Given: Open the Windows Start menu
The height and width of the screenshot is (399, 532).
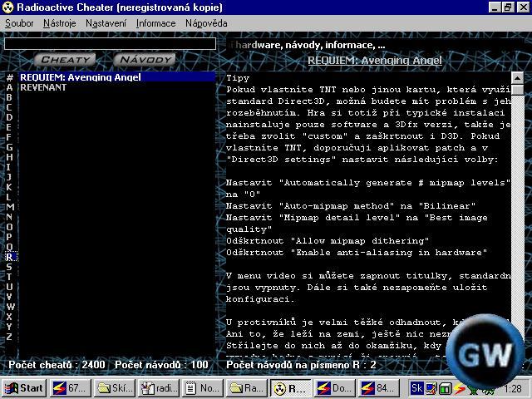Looking at the screenshot, I should pyautogui.click(x=24, y=388).
